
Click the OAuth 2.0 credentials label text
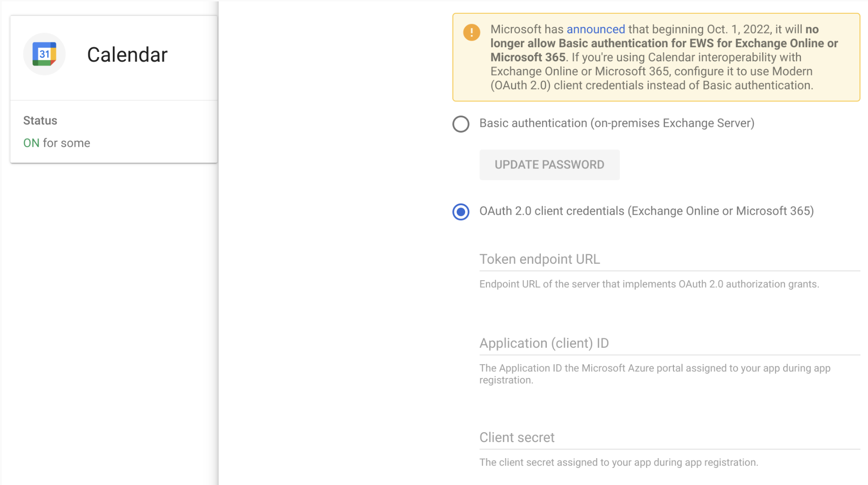pyautogui.click(x=646, y=211)
